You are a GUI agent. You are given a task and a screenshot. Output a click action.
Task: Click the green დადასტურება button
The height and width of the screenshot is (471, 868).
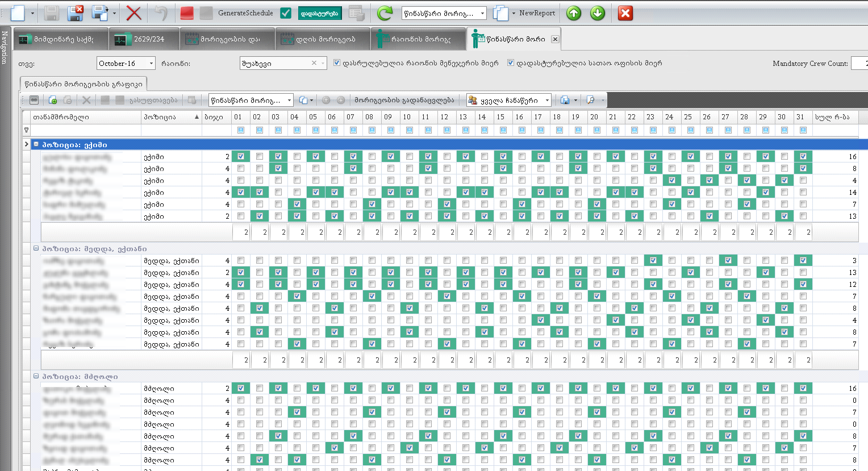point(320,13)
